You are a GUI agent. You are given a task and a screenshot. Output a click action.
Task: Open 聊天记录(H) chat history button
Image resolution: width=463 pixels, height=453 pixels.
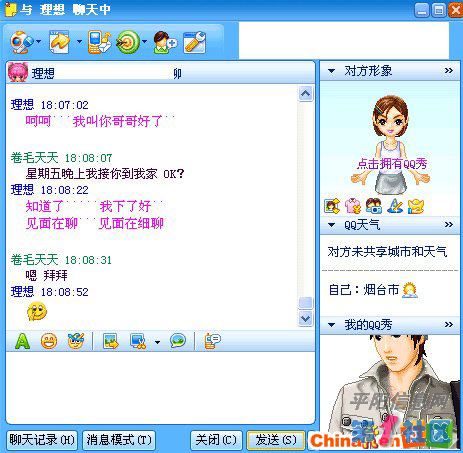coord(42,440)
